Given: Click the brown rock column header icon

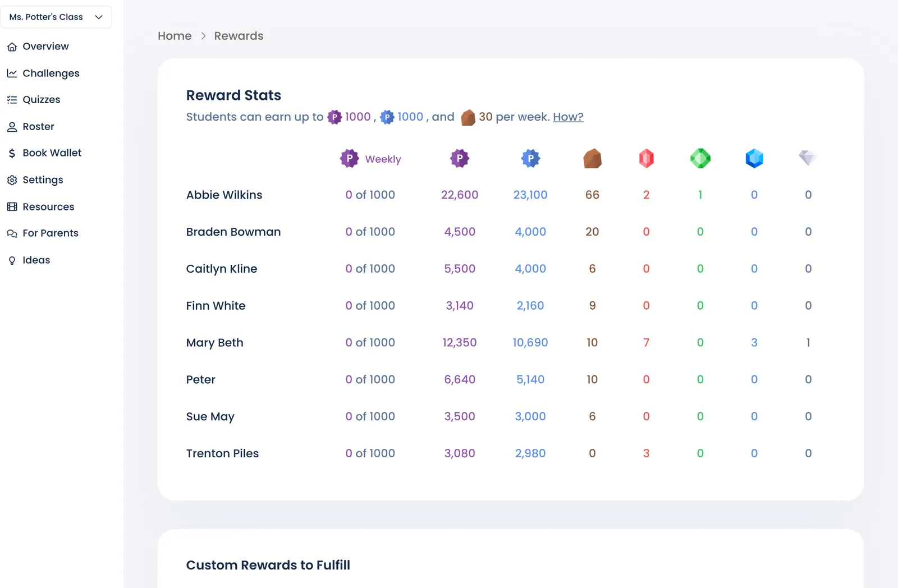Looking at the screenshot, I should [x=592, y=159].
